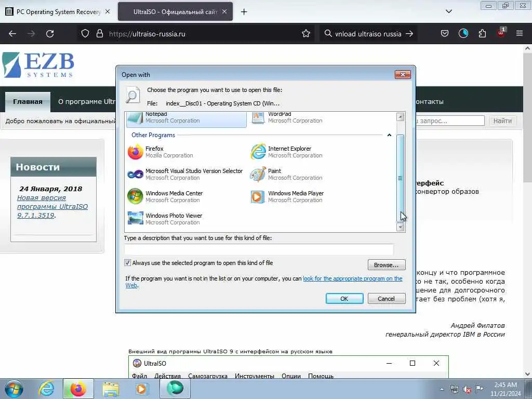Click program list scrollbar thumb
The image size is (532, 399).
[x=401, y=178]
